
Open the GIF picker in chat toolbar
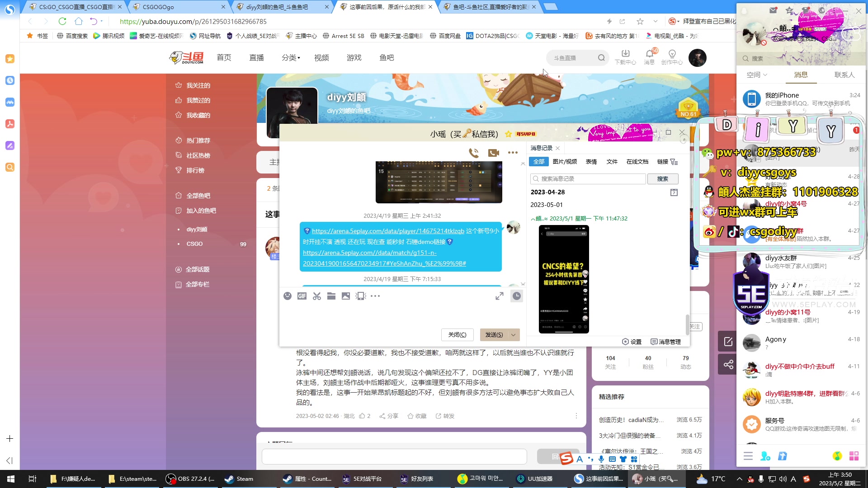302,296
